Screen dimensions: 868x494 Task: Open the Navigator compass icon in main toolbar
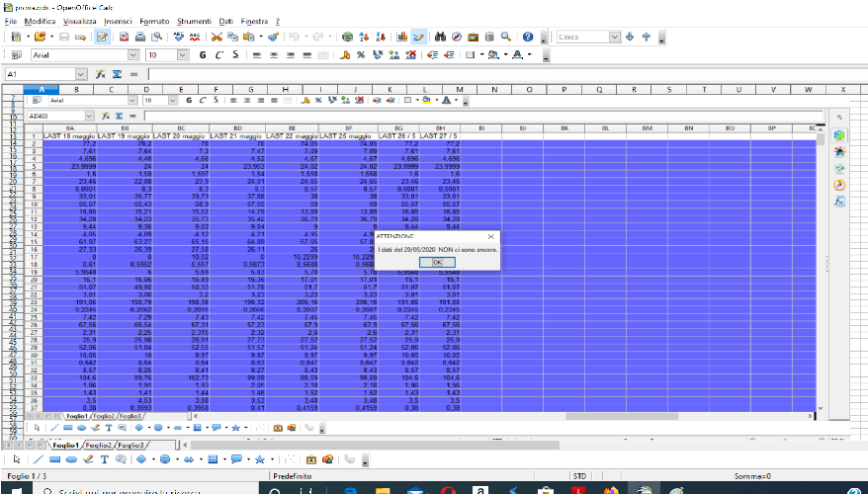point(457,38)
